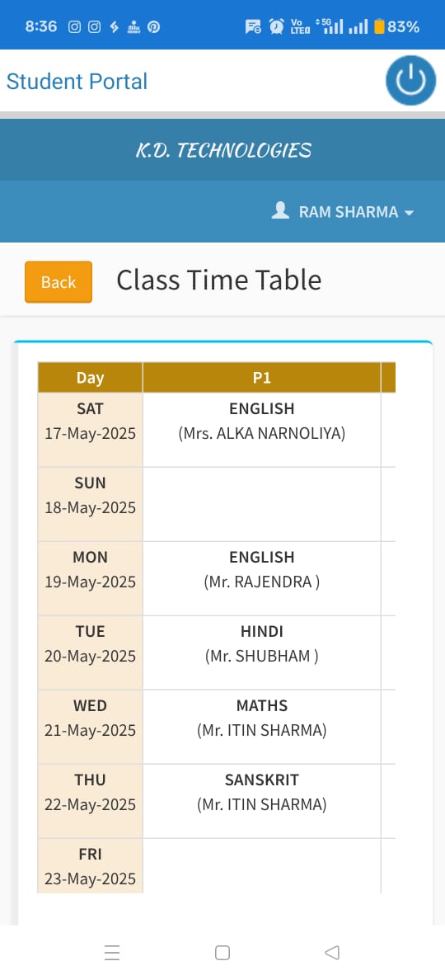The image size is (445, 980).
Task: Tap the power logout icon
Action: point(410,81)
